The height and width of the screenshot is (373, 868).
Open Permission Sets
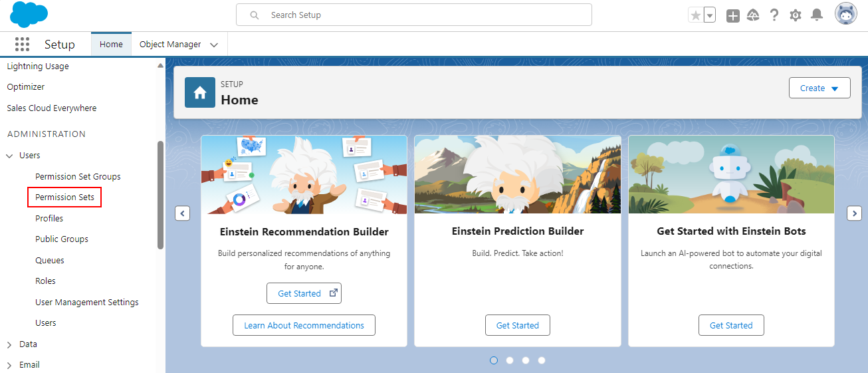click(64, 197)
